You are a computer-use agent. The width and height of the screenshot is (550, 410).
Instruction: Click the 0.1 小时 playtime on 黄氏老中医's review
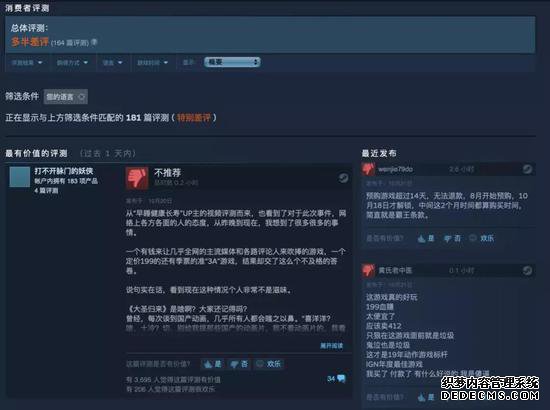click(462, 270)
